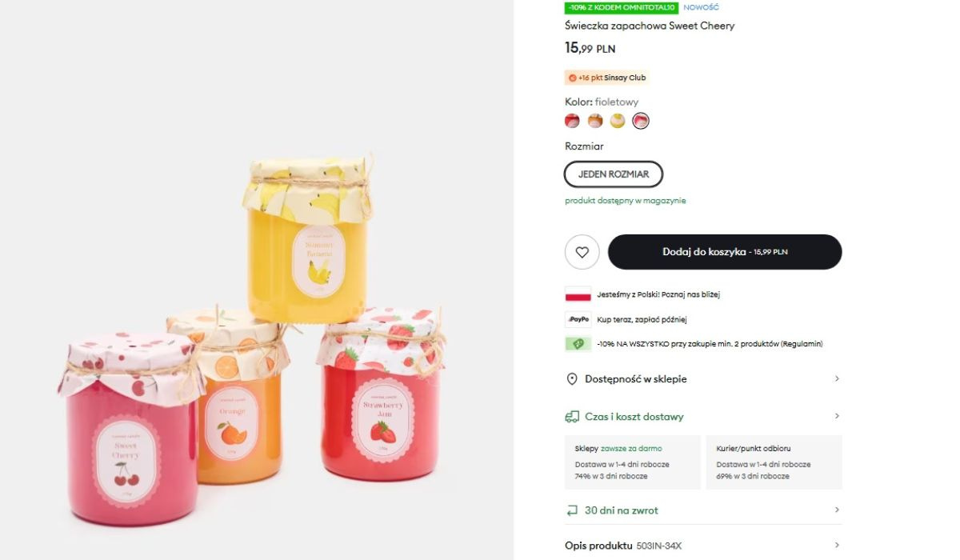Open Opis produktu details chevron
Image resolution: width=960 pixels, height=560 pixels.
[837, 546]
